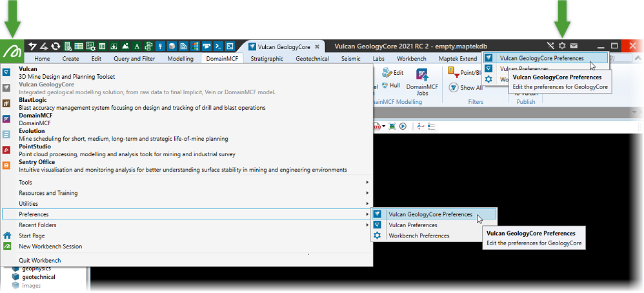Image resolution: width=644 pixels, height=293 pixels.
Task: Close the Vulcan GeologyCore document tab
Action: (317, 46)
